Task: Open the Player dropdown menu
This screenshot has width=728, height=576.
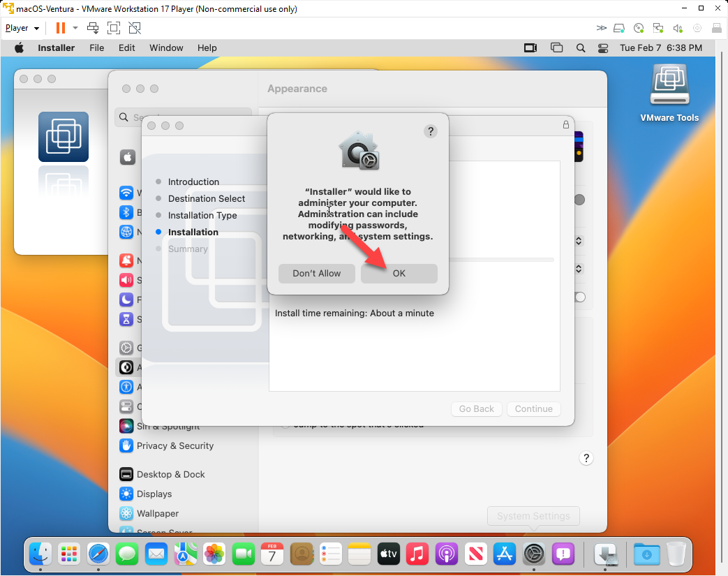Action: click(22, 28)
